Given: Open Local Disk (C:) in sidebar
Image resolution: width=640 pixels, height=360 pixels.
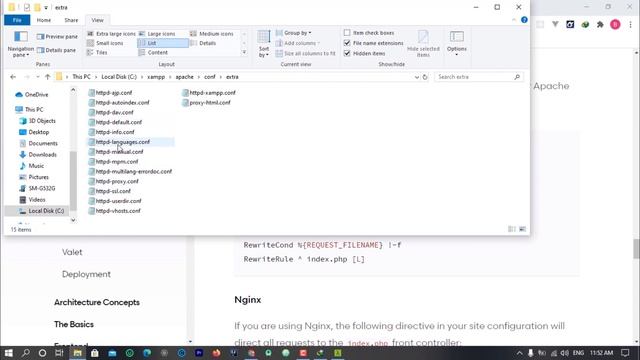Looking at the screenshot, I should pos(41,211).
